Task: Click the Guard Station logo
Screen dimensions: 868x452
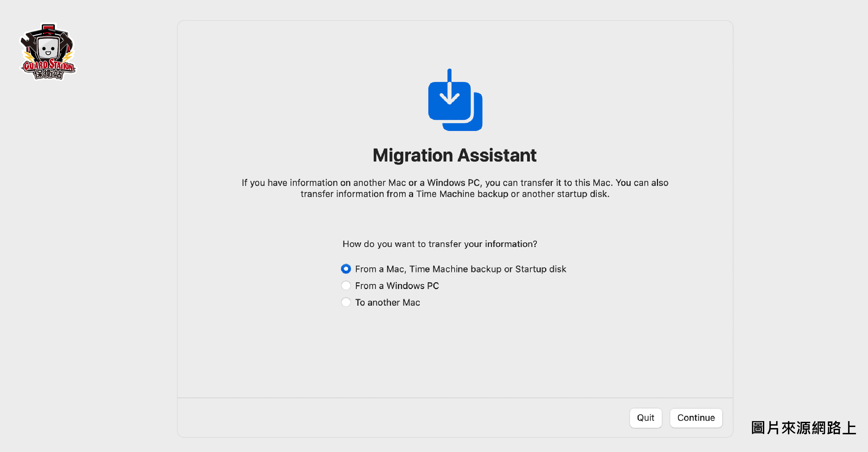Action: tap(48, 51)
